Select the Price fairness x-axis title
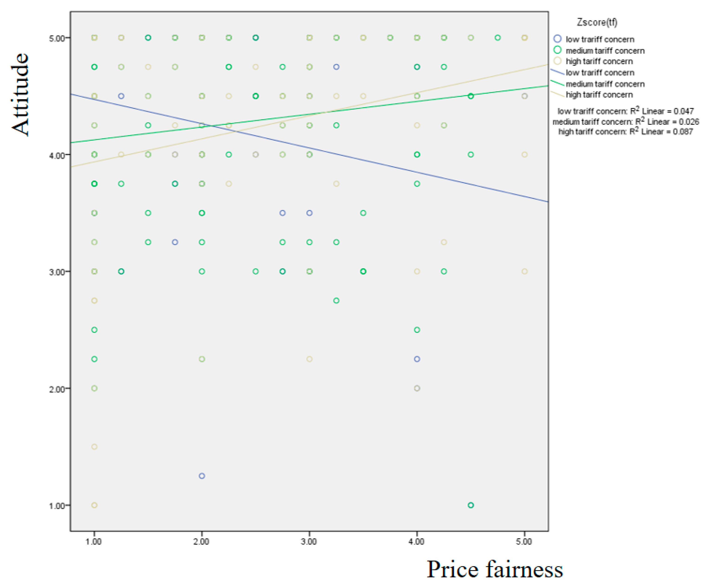This screenshot has width=706, height=588. (494, 569)
